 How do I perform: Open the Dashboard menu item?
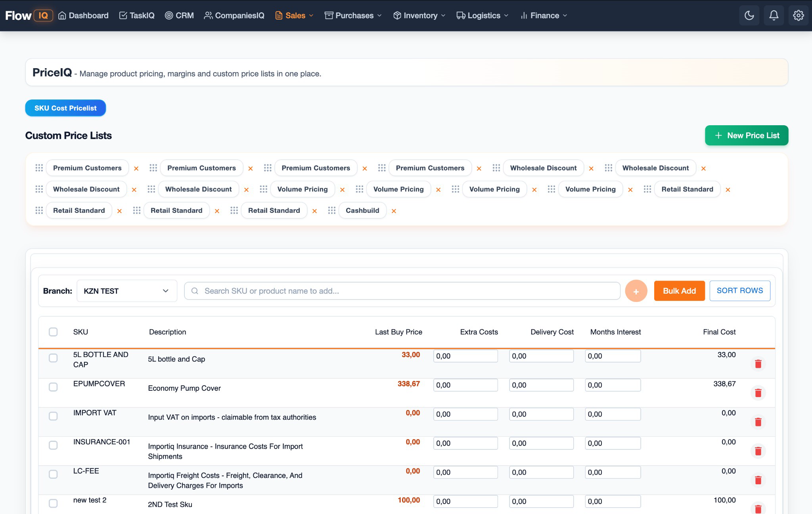tap(83, 15)
